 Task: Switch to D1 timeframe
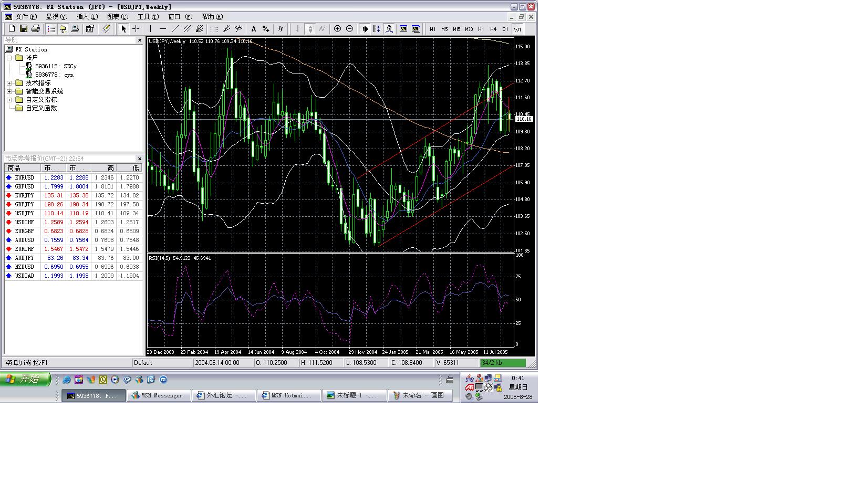[x=505, y=29]
